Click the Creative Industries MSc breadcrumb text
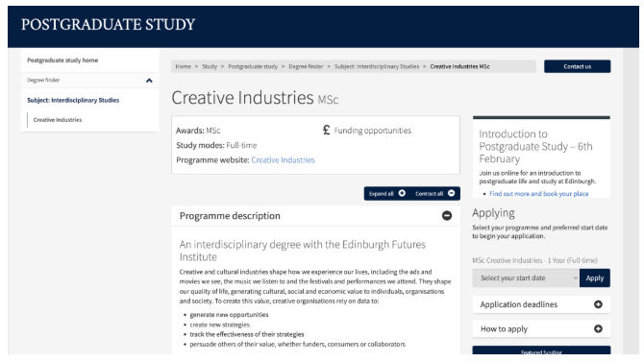This screenshot has height=362, width=644. click(459, 66)
